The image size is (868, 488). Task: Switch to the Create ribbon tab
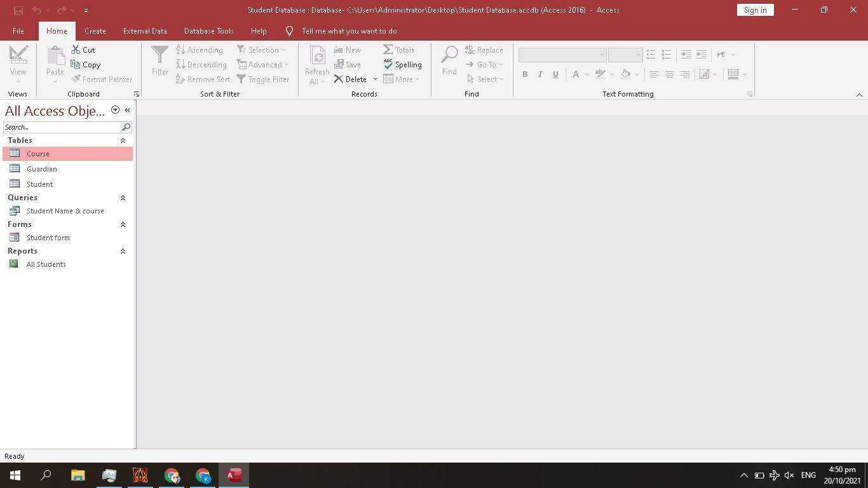tap(95, 30)
